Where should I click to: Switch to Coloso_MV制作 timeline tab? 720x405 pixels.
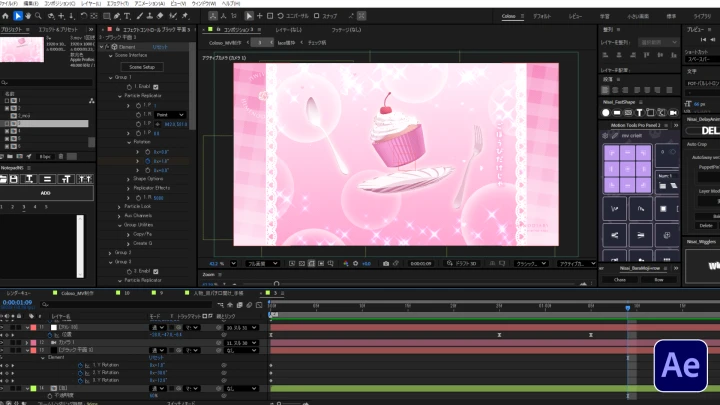pos(77,293)
